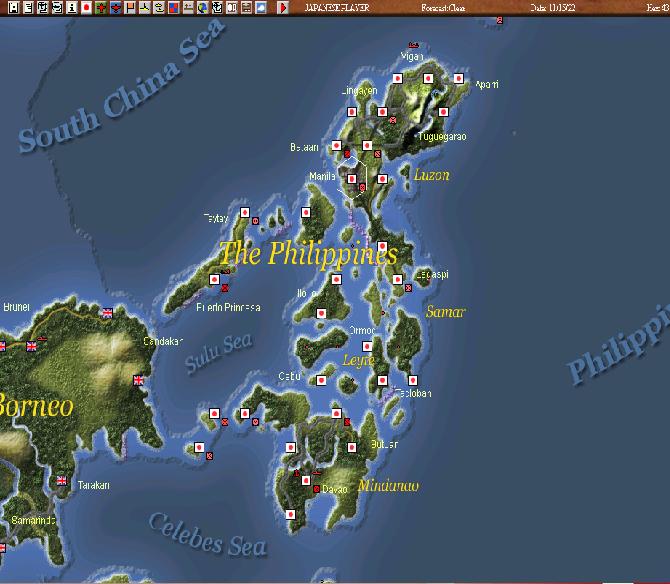Click the floppy disk save icon
This screenshot has height=584, width=670.
(x=14, y=7)
